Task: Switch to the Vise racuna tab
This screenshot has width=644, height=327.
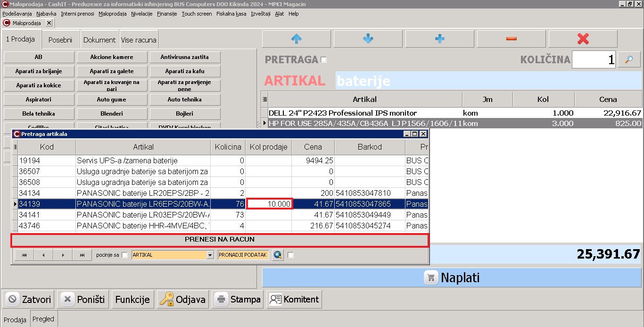Action: 139,40
